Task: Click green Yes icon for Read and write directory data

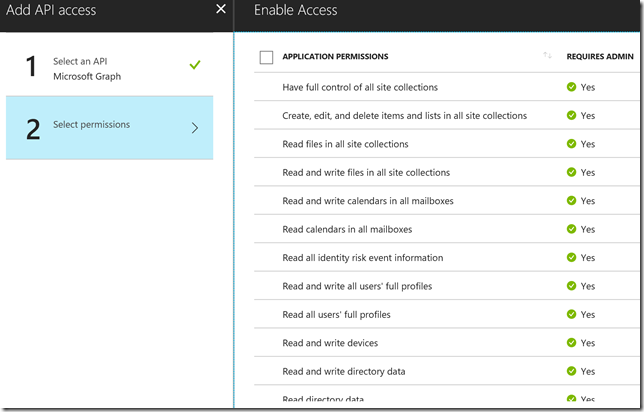Action: (571, 371)
